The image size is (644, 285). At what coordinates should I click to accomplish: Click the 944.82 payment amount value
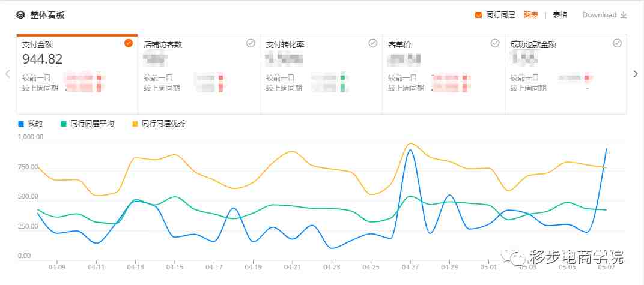(x=42, y=59)
